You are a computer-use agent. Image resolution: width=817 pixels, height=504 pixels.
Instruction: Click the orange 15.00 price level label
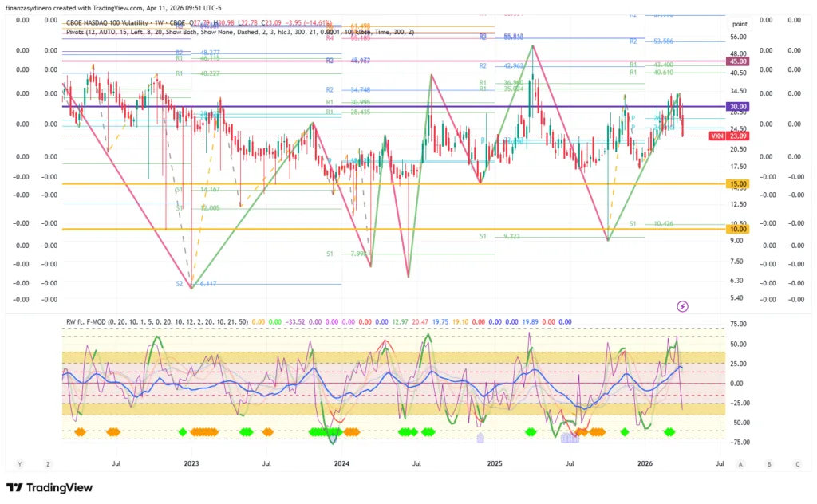[736, 184]
